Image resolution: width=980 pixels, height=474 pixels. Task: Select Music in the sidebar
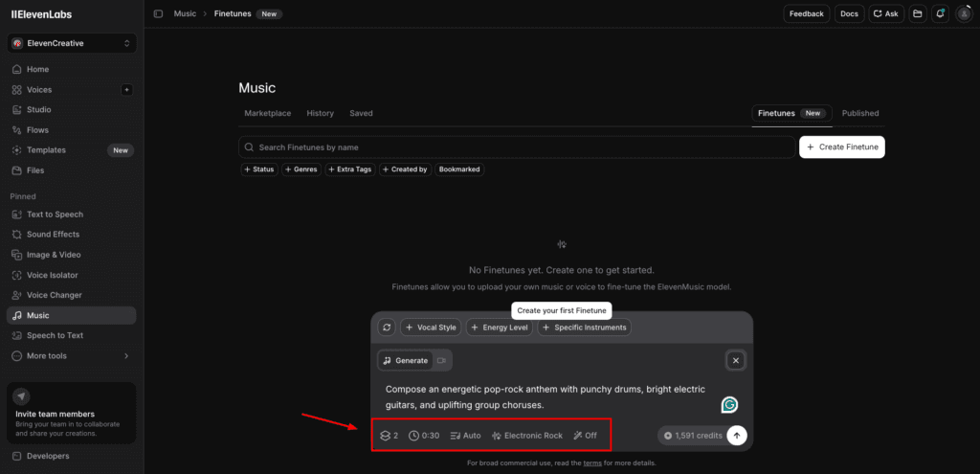(x=71, y=315)
